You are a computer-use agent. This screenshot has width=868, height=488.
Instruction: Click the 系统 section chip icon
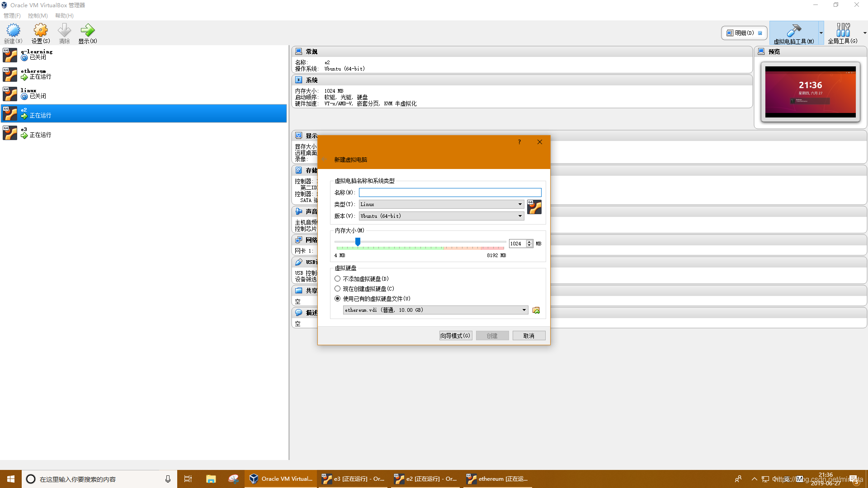pos(298,80)
